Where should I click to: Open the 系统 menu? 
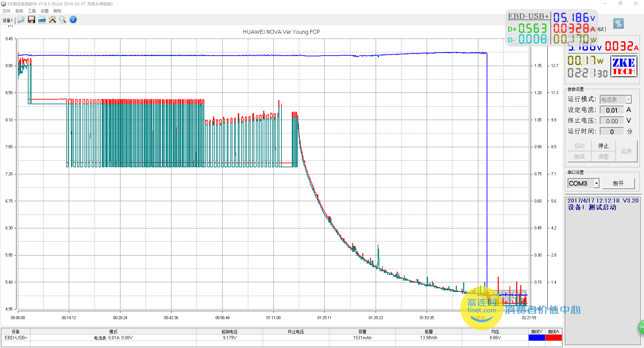pyautogui.click(x=19, y=11)
